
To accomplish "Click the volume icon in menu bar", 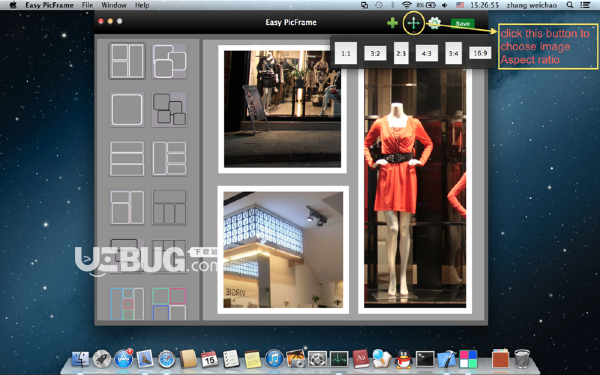I will [445, 5].
